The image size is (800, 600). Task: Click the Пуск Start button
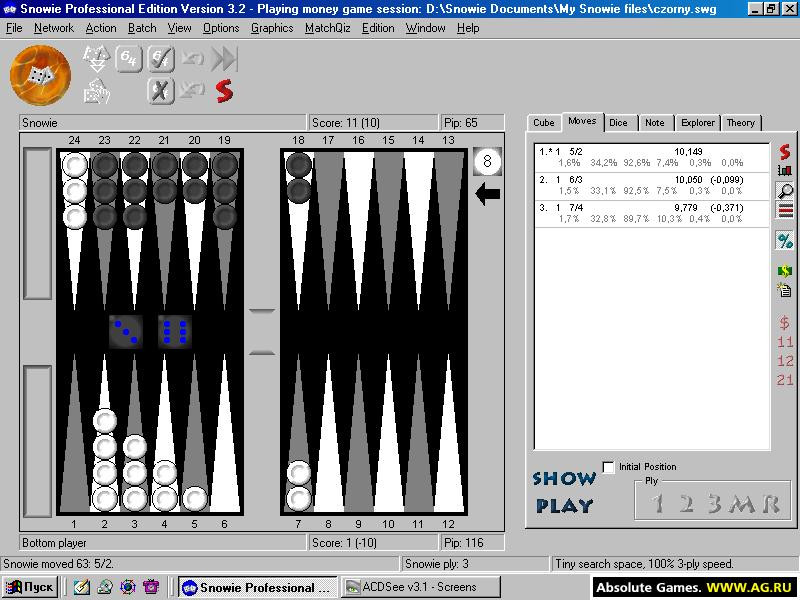(30, 587)
